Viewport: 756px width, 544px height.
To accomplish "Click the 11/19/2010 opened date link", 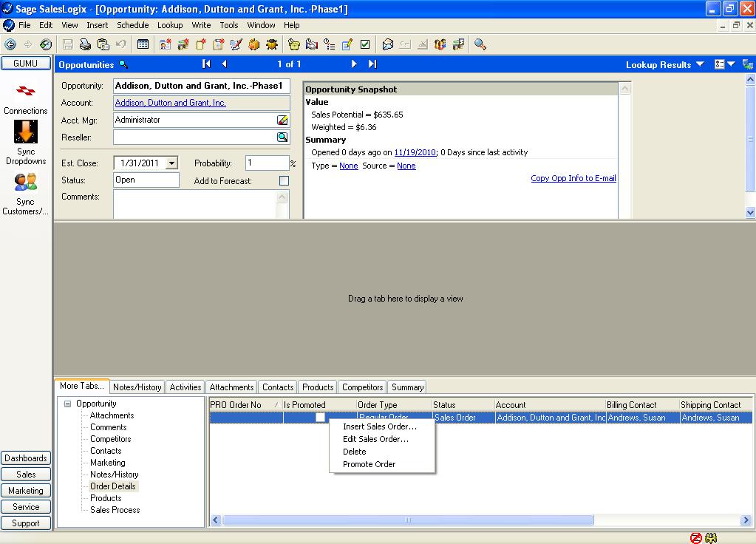I will coord(415,152).
